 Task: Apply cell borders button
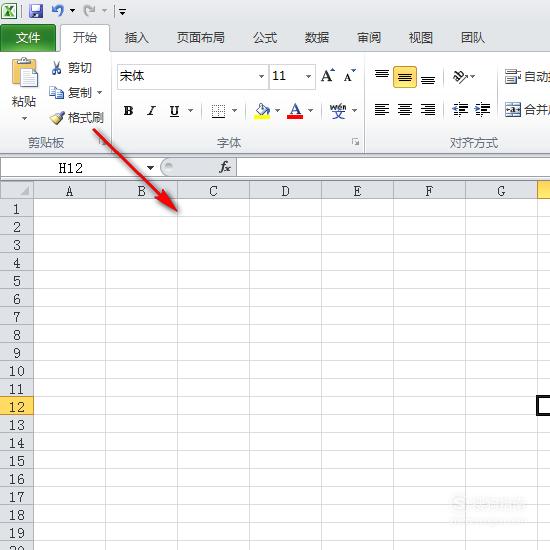click(x=218, y=111)
